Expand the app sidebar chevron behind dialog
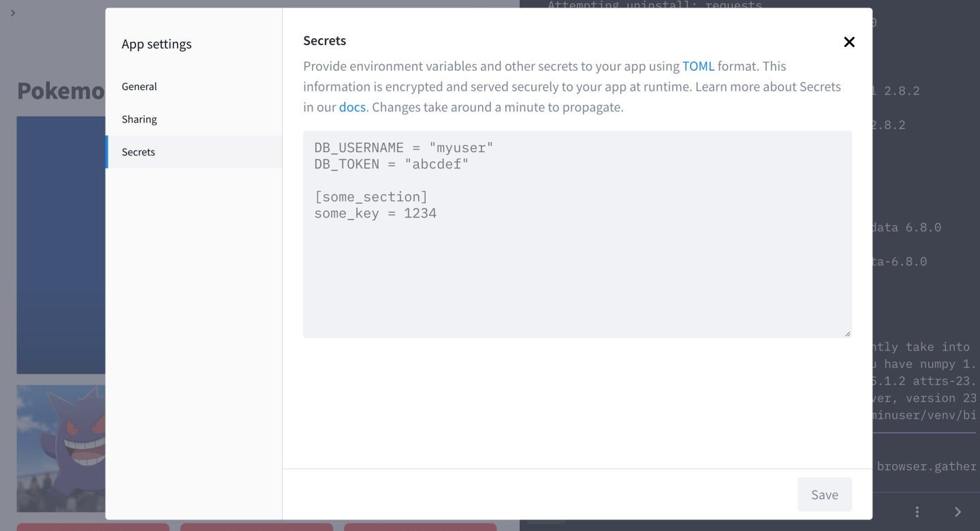 (x=13, y=13)
